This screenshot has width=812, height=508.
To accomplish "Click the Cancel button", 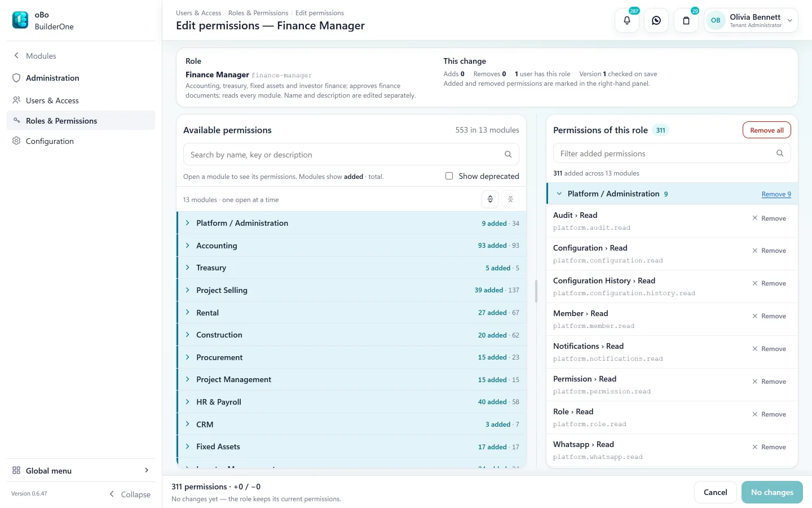I will coord(715,492).
